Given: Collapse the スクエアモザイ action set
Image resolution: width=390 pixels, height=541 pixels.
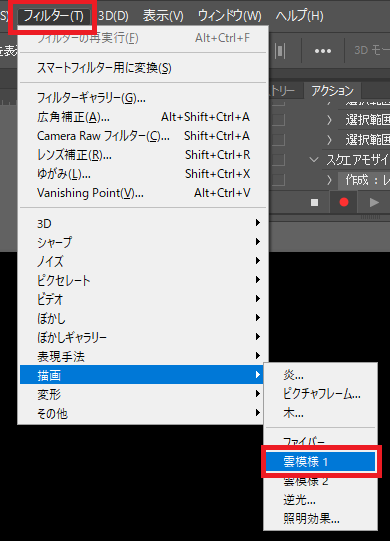Looking at the screenshot, I should (314, 160).
